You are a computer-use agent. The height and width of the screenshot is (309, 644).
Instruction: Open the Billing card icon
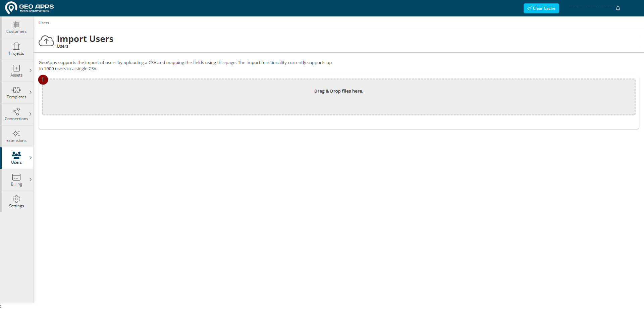16,177
